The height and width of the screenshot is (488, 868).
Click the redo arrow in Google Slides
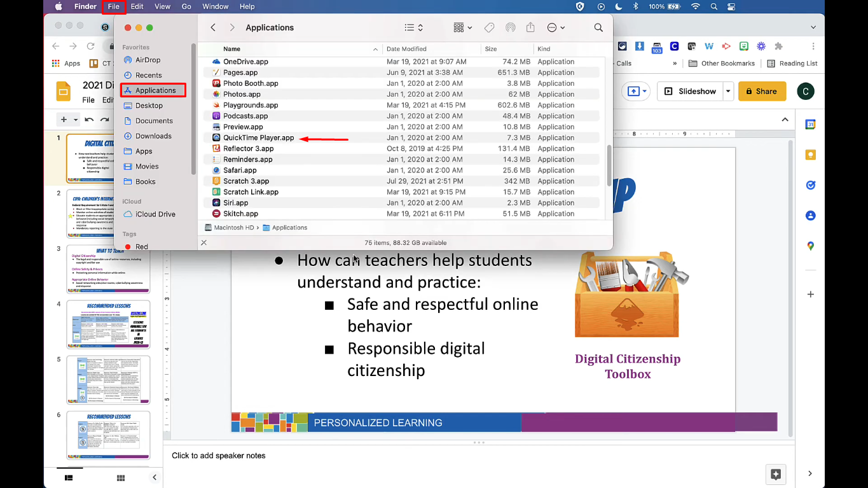coord(104,120)
